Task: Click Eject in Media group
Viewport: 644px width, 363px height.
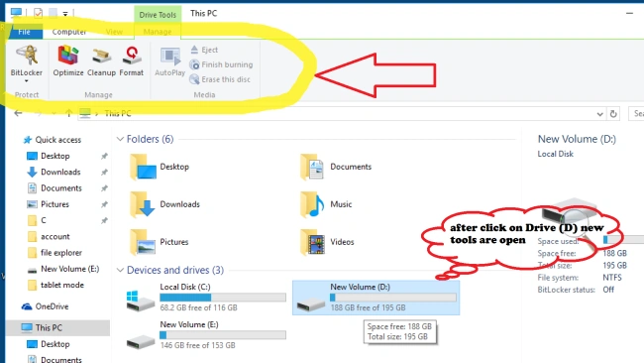Action: click(x=204, y=50)
